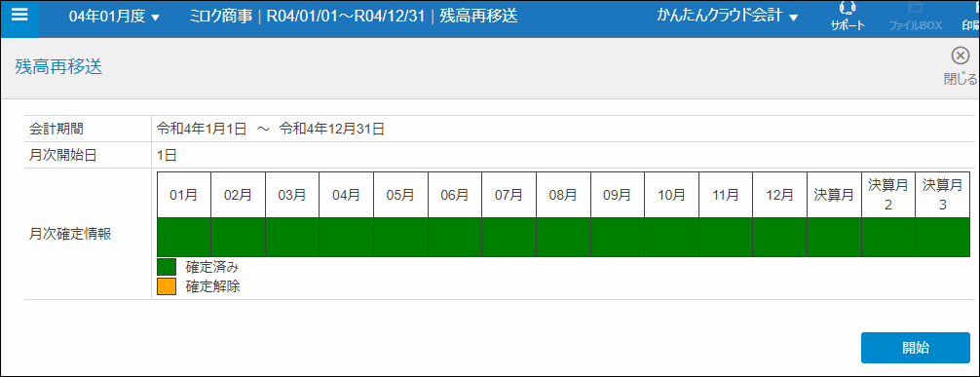Select the 01月 month header cell
980x377 pixels.
[184, 195]
